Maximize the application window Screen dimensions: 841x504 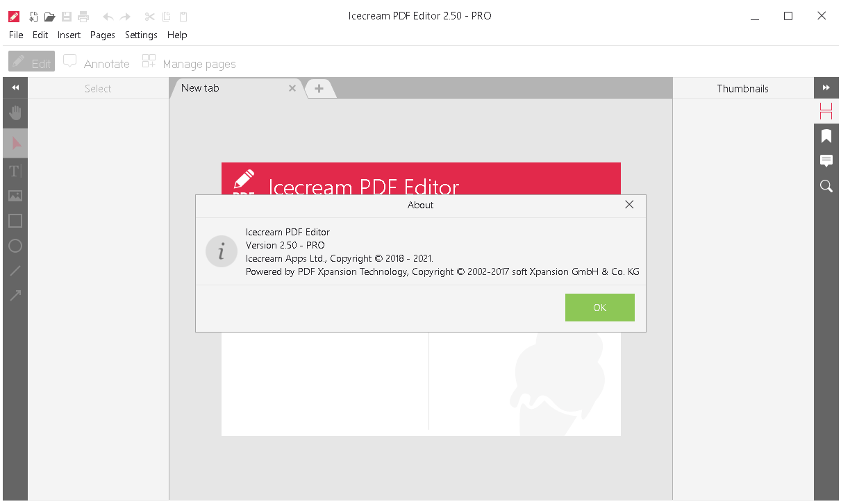pos(788,16)
